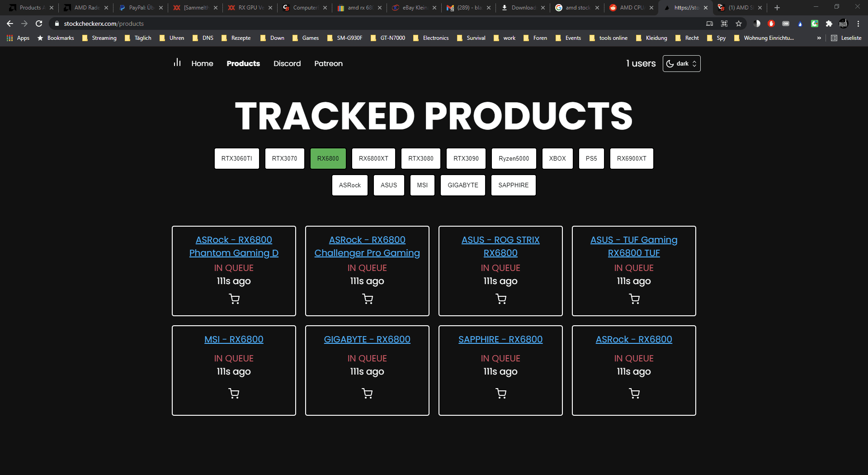Select the GIGABYTE brand filter
868x475 pixels.
point(463,185)
